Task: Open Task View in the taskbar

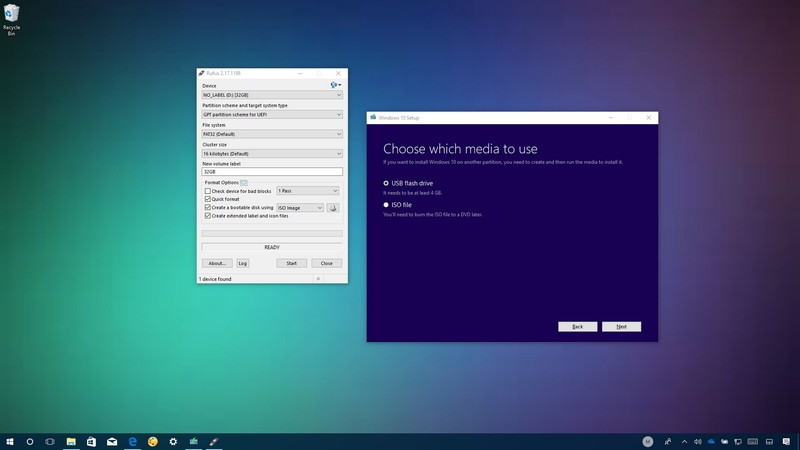Action: coord(49,441)
